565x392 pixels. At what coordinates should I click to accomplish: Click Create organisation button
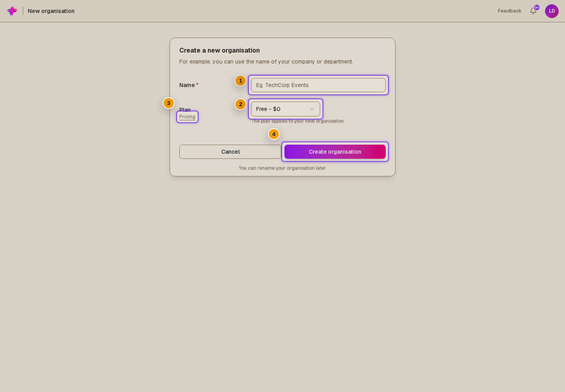(335, 152)
